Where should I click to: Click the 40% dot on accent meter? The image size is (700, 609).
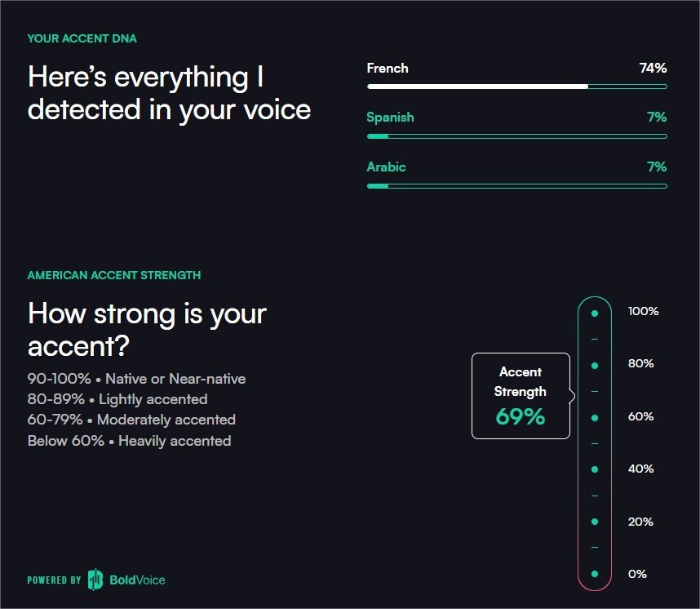point(595,469)
